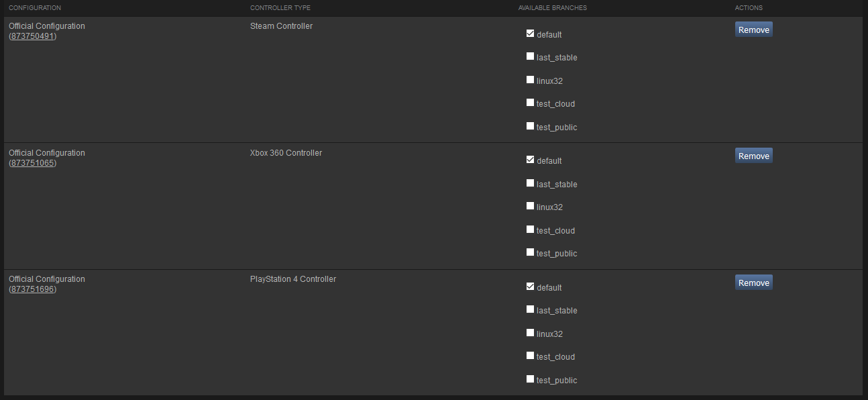
Task: Enable last_stable for Xbox 360 Controller
Action: (531, 183)
